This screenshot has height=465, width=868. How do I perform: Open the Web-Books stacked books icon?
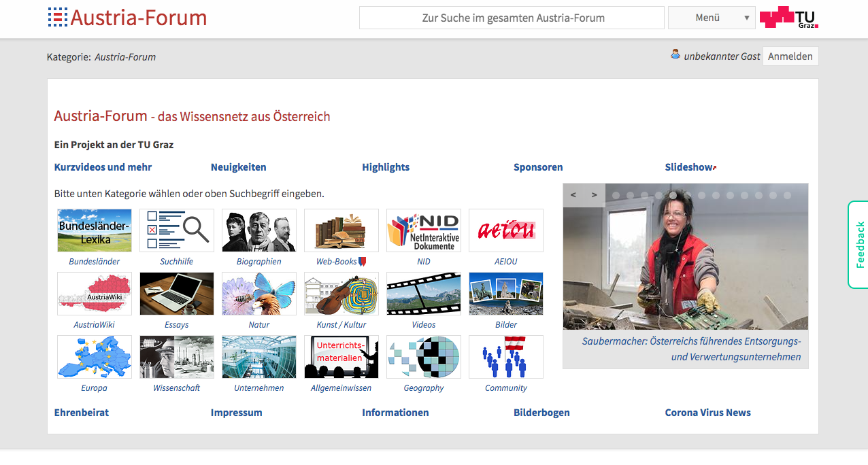tap(341, 230)
